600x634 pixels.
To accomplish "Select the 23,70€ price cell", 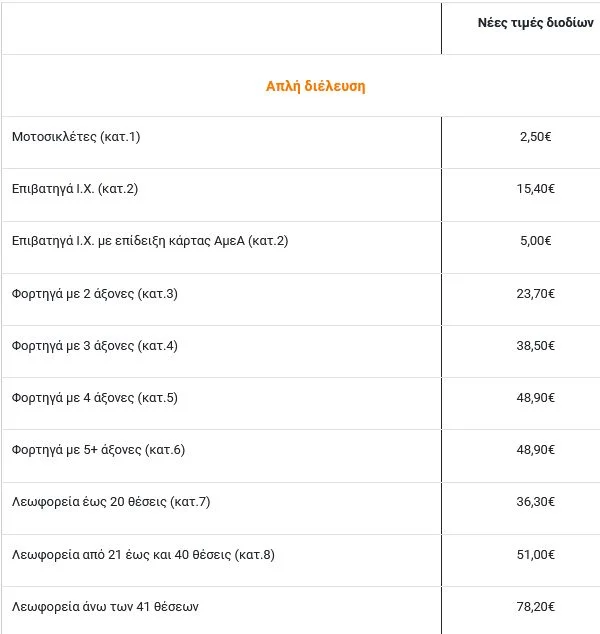I will (535, 293).
